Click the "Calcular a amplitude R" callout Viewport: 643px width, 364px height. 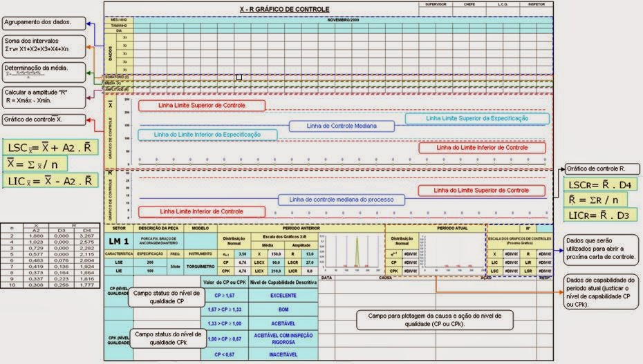pos(44,97)
